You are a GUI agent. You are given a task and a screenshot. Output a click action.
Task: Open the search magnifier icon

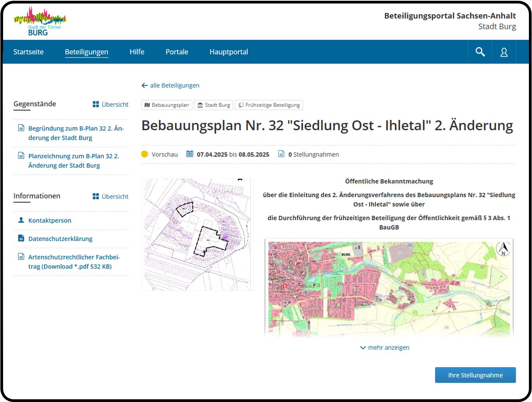480,52
